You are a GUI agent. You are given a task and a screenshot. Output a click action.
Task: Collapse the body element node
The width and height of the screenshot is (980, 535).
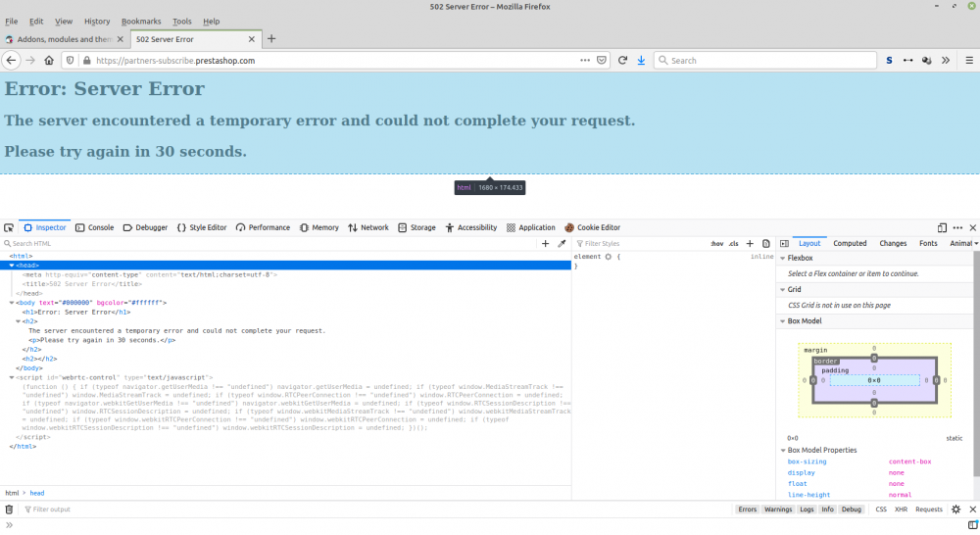pyautogui.click(x=12, y=303)
